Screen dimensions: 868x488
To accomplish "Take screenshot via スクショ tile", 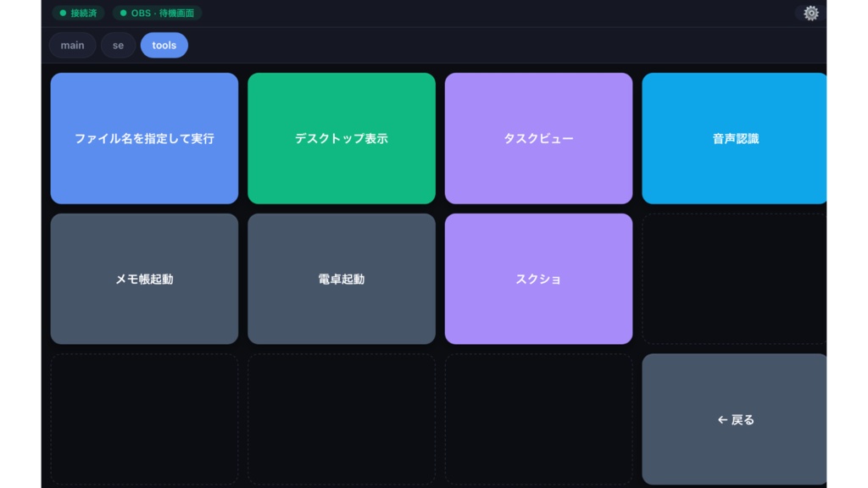I will point(538,279).
